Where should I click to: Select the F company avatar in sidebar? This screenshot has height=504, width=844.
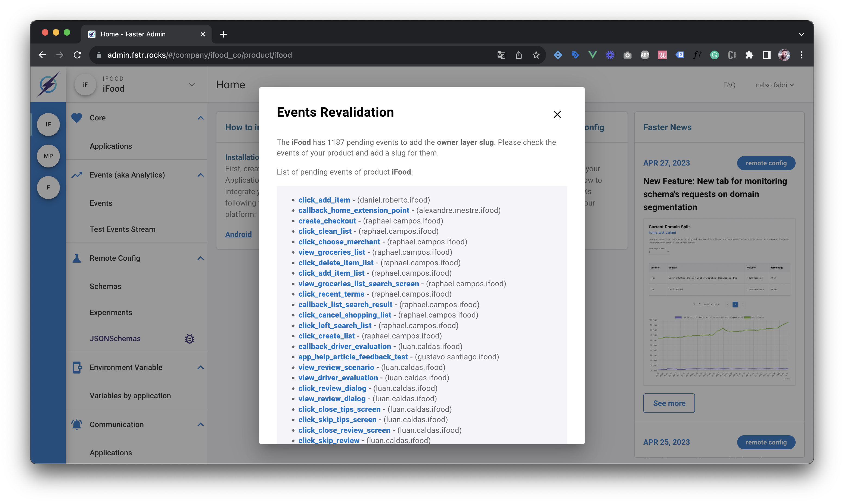(x=48, y=188)
